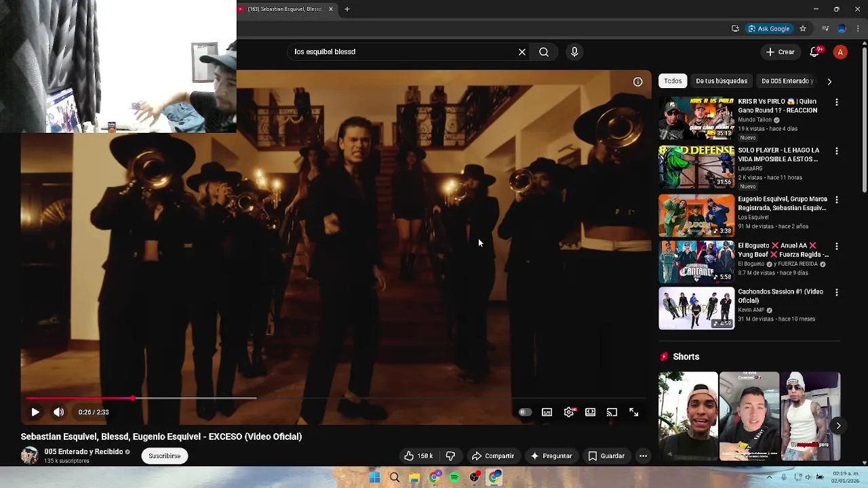Viewport: 868px width, 488px height.
Task: Open KRIS R Vs PIRLO video thumbnail
Action: pyautogui.click(x=696, y=119)
